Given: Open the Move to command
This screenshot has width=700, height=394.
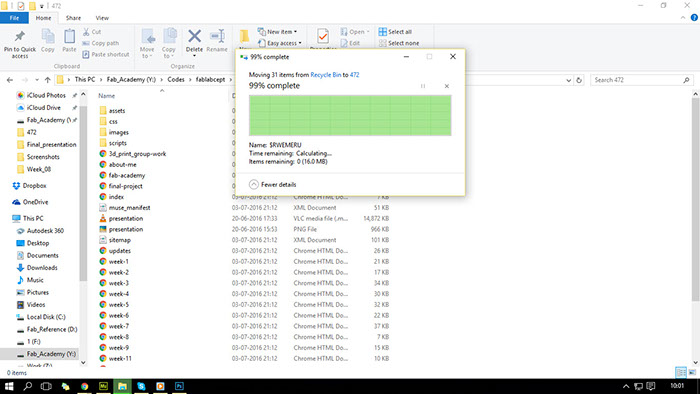Looking at the screenshot, I should pos(147,43).
